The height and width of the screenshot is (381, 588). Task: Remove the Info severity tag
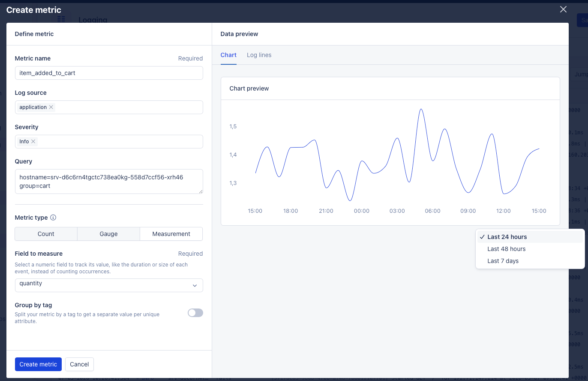[x=33, y=142]
